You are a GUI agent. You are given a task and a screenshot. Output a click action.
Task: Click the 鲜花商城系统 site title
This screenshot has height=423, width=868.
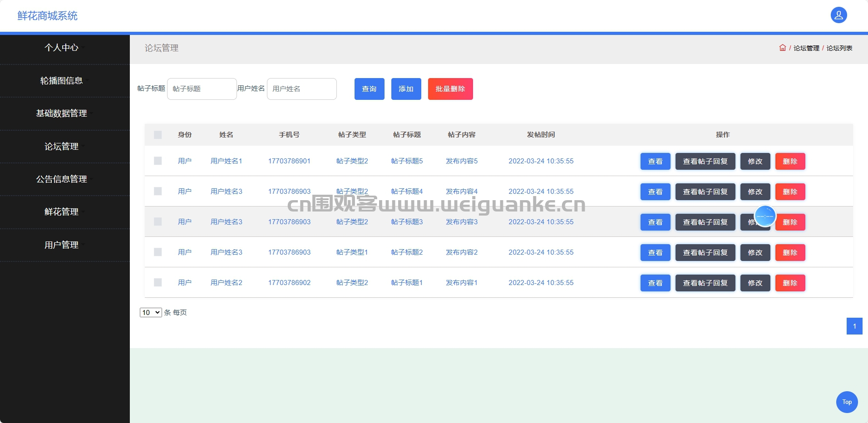click(x=48, y=16)
